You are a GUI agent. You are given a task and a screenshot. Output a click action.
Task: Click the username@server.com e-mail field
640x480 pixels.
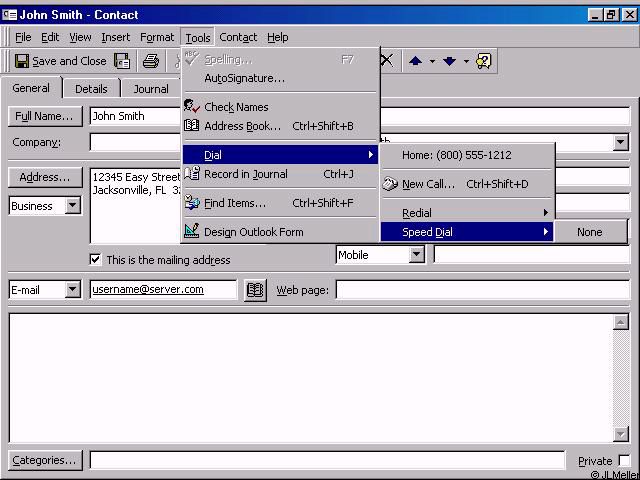163,289
